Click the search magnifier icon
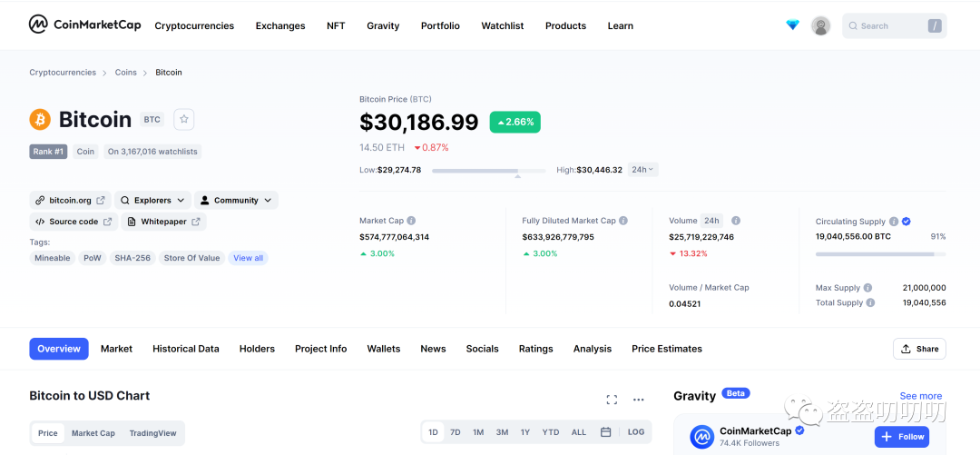Image resolution: width=980 pixels, height=455 pixels. pos(852,25)
